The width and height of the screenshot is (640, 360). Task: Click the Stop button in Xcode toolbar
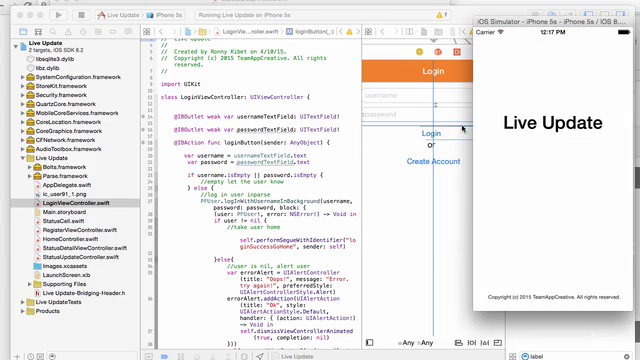(x=81, y=15)
